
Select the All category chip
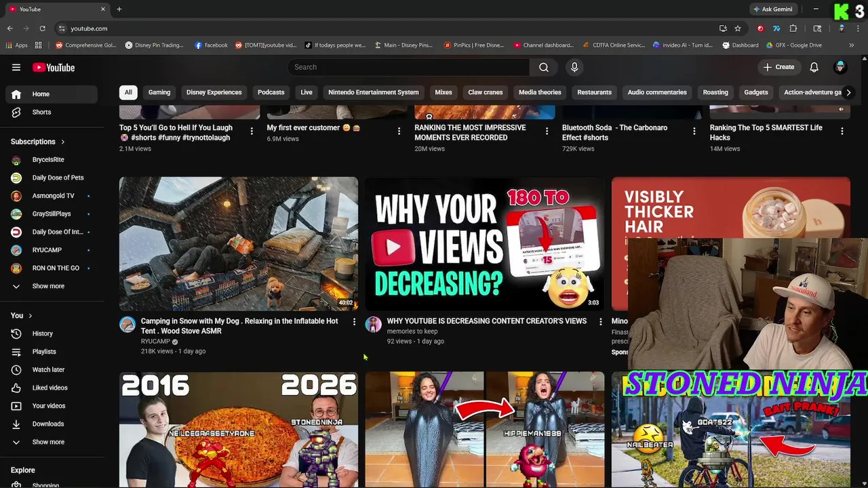click(x=128, y=92)
